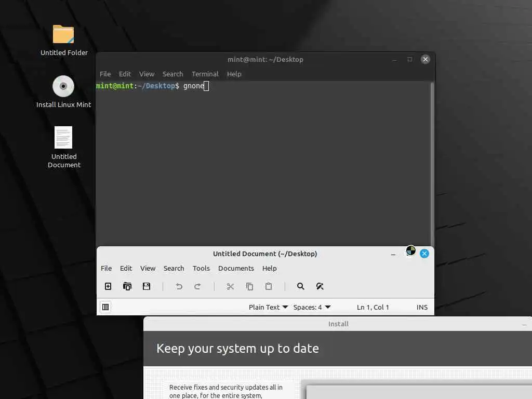Open Spaces: 4 tab width dropdown
The image size is (532, 399).
point(312,307)
